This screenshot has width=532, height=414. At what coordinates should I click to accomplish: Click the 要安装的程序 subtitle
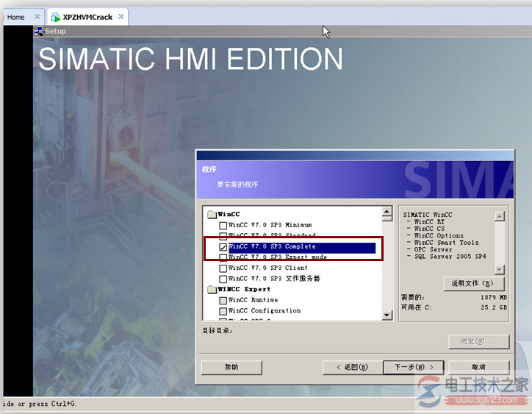[x=237, y=185]
